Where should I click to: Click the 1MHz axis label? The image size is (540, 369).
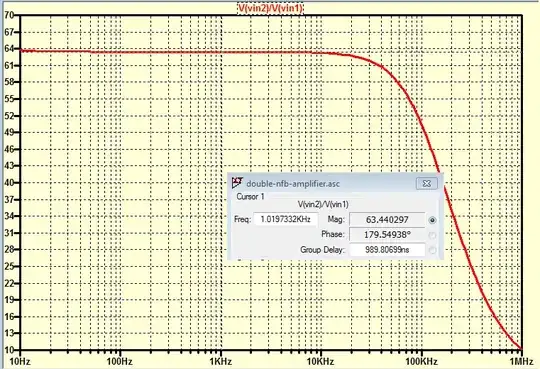521,361
